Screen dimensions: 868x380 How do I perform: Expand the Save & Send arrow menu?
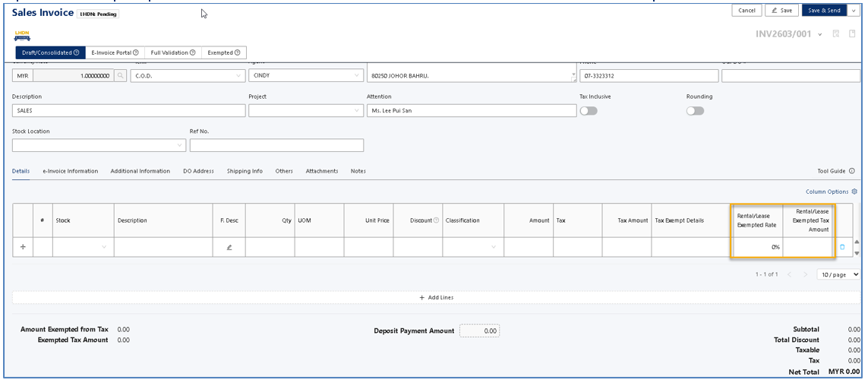(x=855, y=10)
